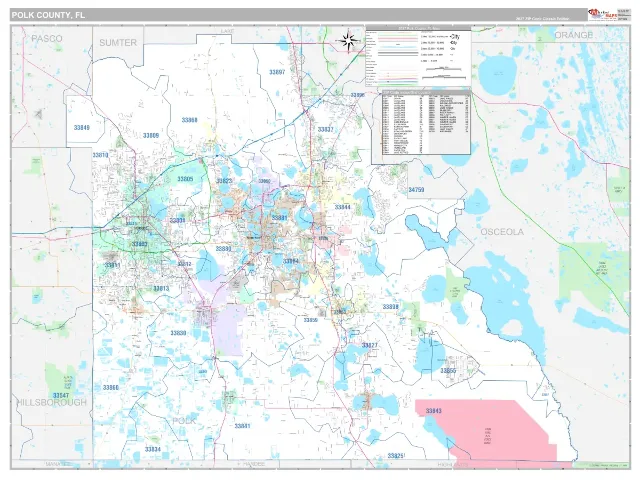Select ZIP code 33809
Image resolution: width=640 pixels, height=480 pixels.
(x=151, y=136)
